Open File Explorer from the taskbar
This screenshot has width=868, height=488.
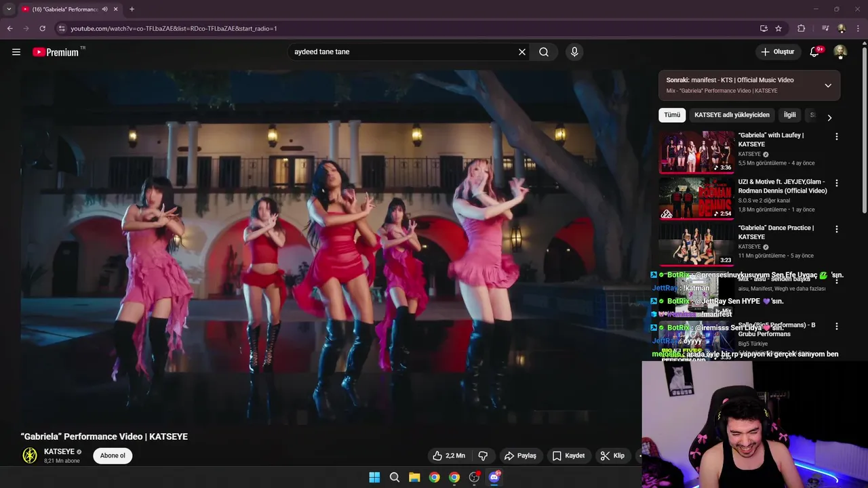point(414,477)
